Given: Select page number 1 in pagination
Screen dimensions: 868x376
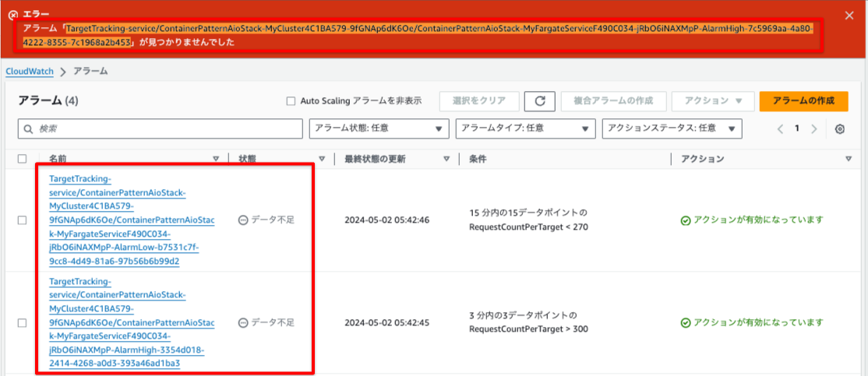Looking at the screenshot, I should tap(797, 128).
